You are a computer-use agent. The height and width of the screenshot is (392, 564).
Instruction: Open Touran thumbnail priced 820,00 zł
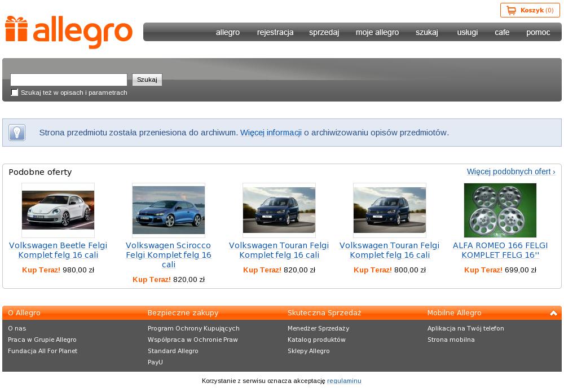pos(279,210)
